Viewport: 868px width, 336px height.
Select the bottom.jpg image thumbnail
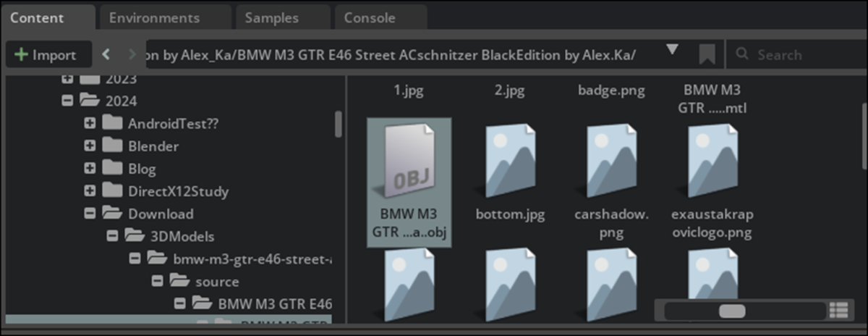click(x=510, y=161)
